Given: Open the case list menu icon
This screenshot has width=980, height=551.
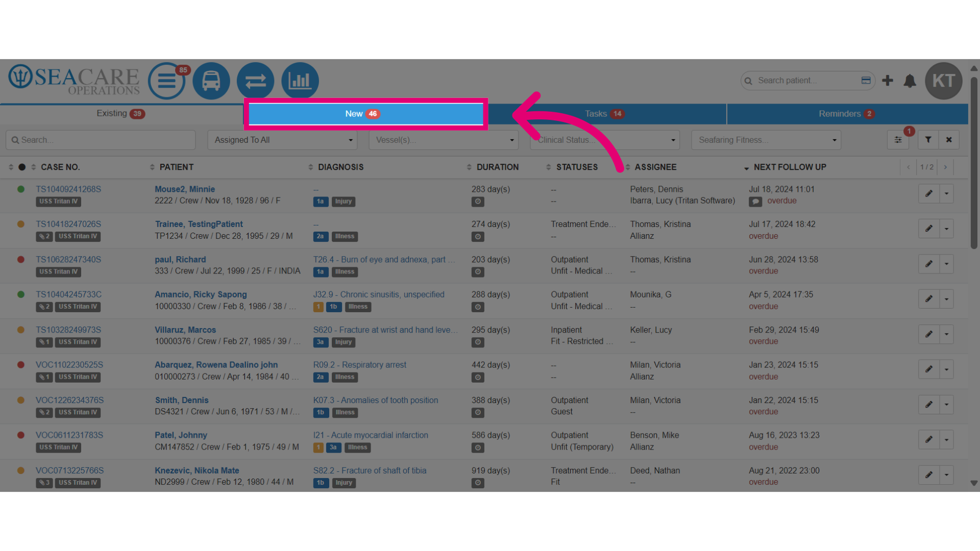Looking at the screenshot, I should coord(166,81).
